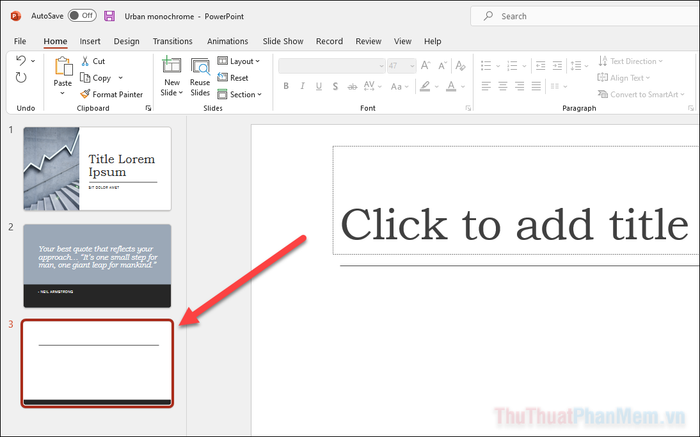The image size is (700, 437).
Task: Click the New Slide icon
Action: coord(171,68)
